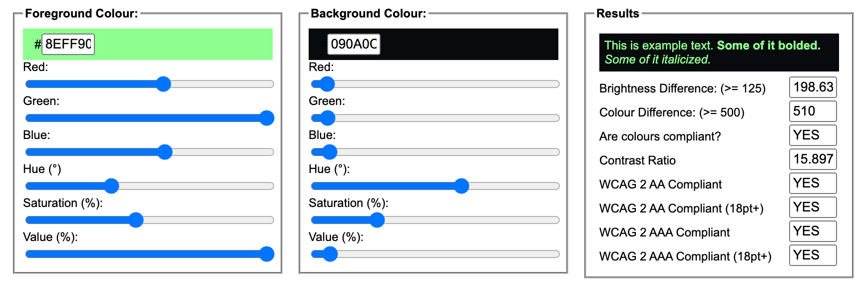Click the Brightness Difference result field
The image size is (868, 289).
point(813,87)
